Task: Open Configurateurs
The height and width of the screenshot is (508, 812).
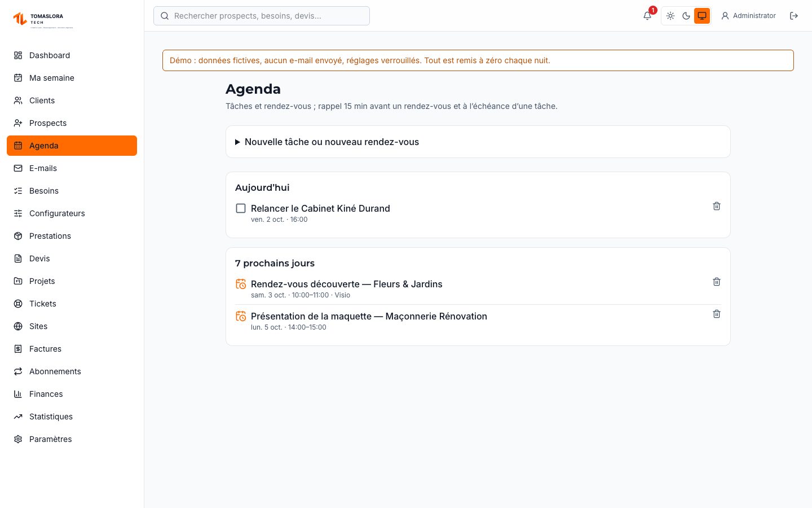Action: tap(72, 213)
